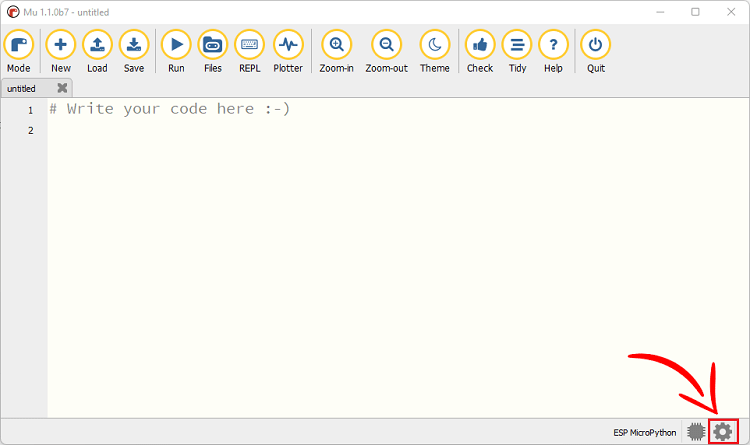Image resolution: width=750 pixels, height=445 pixels.
Task: Close the Mu window
Action: click(731, 12)
